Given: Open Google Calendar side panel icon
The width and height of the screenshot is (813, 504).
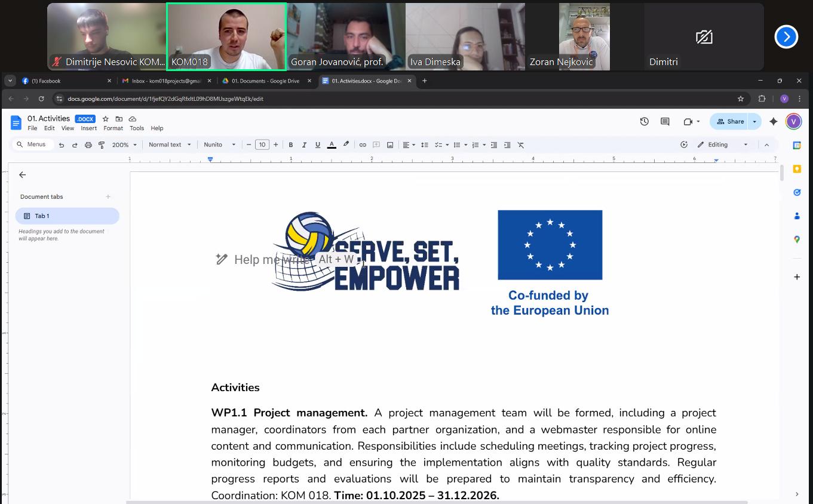Looking at the screenshot, I should click(796, 145).
